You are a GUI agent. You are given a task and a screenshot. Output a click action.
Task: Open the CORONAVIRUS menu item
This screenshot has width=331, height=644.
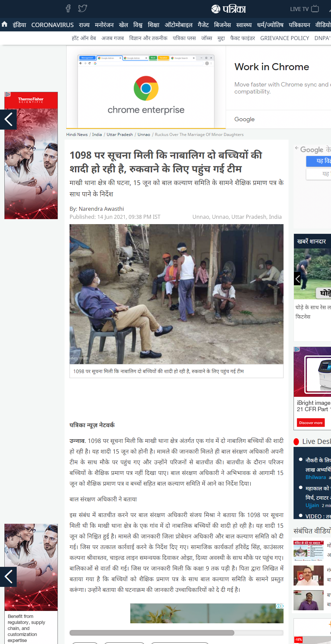(x=52, y=25)
